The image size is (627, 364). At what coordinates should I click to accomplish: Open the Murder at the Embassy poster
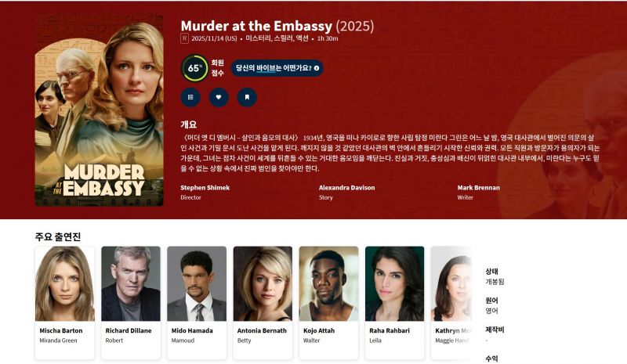click(x=100, y=110)
